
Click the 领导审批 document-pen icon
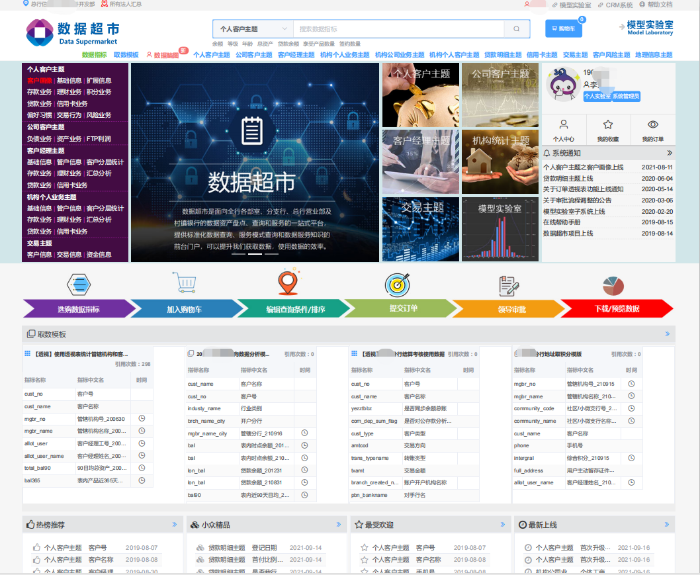point(508,286)
